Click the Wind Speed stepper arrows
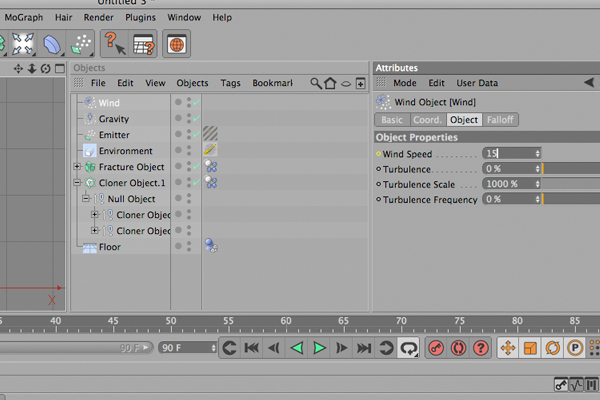 [538, 153]
